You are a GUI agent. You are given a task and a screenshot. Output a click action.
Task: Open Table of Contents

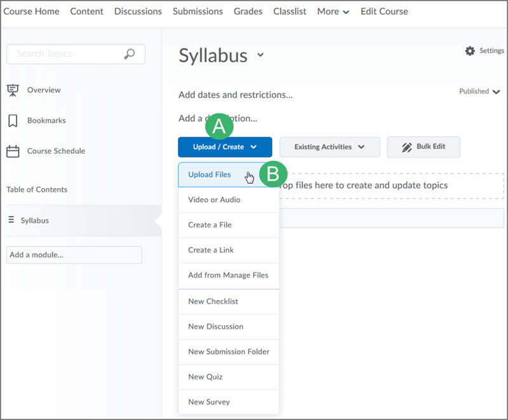tap(37, 189)
